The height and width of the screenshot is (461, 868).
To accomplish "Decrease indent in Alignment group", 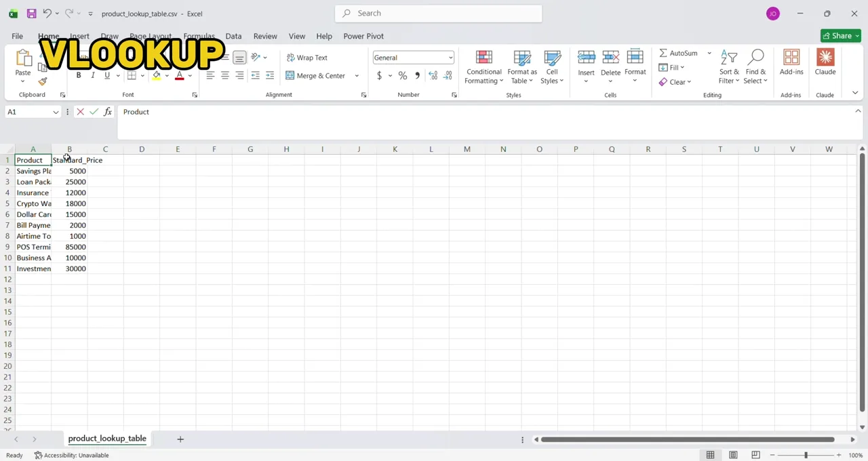I will (x=255, y=75).
